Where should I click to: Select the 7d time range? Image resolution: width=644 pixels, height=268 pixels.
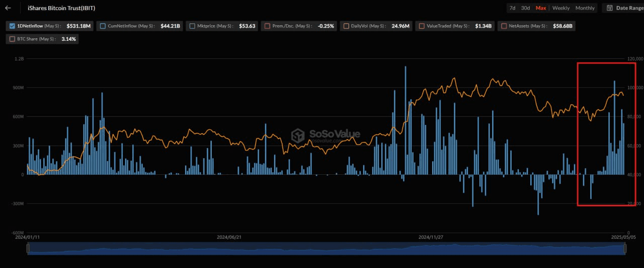(x=512, y=8)
